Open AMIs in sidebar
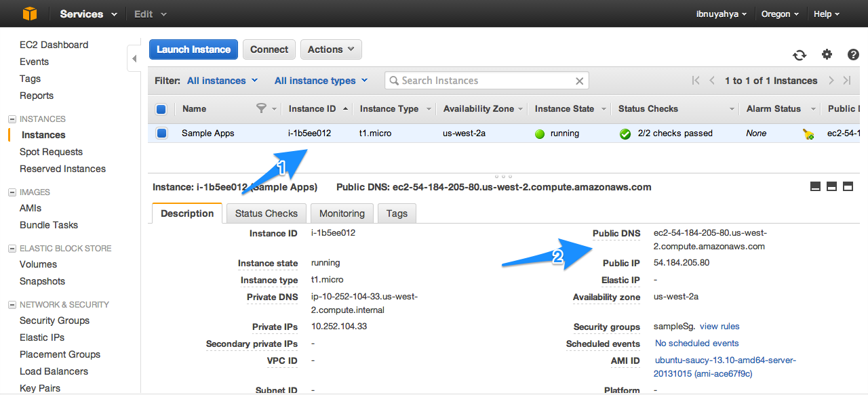This screenshot has width=868, height=395. point(31,208)
